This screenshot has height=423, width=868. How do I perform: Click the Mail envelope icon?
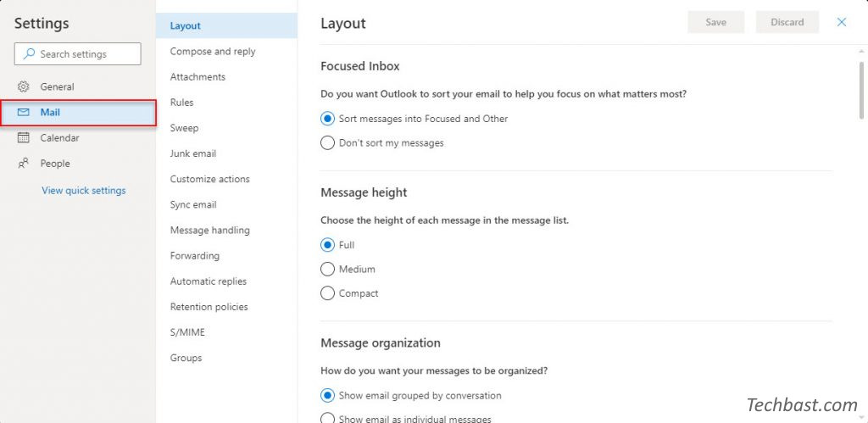(x=23, y=113)
